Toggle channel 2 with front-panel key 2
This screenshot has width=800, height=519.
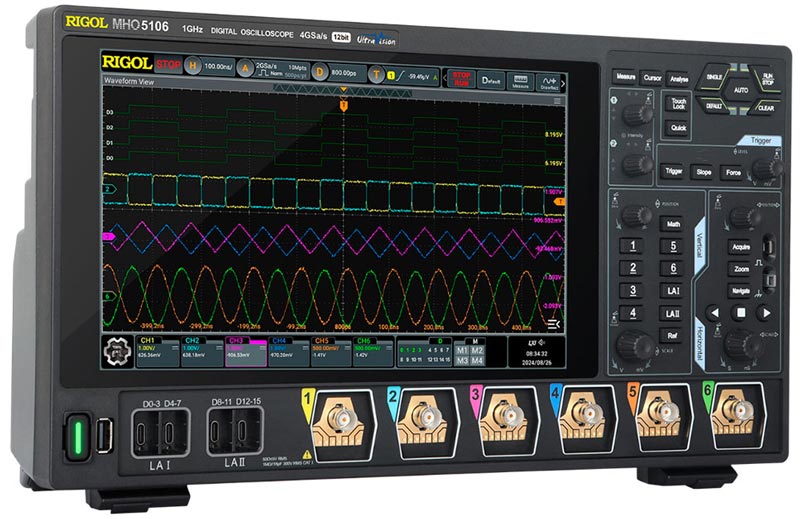633,267
